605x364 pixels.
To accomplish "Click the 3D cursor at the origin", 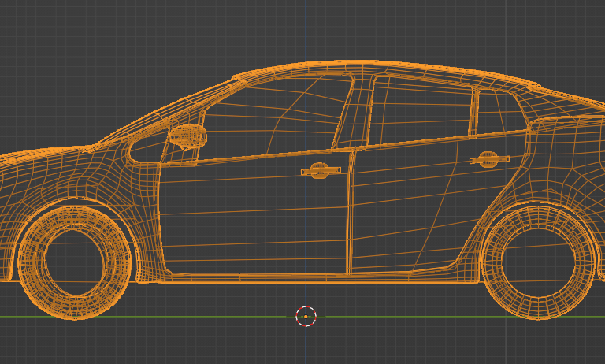I will (x=306, y=316).
